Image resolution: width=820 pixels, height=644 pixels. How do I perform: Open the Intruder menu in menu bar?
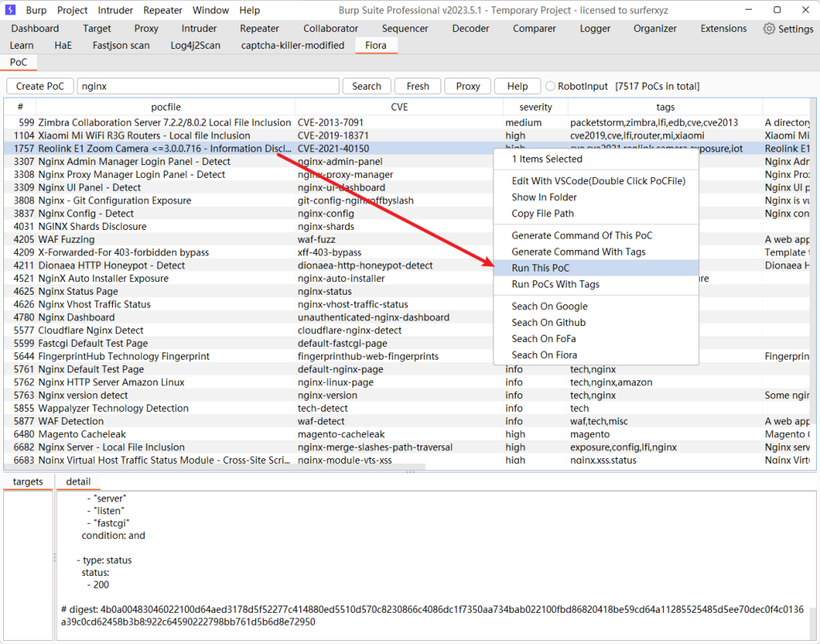(115, 10)
